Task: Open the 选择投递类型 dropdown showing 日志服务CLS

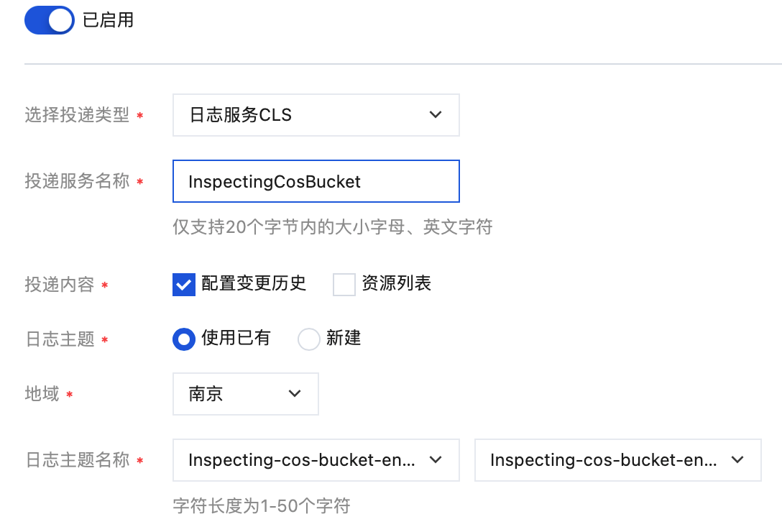Action: pyautogui.click(x=316, y=115)
